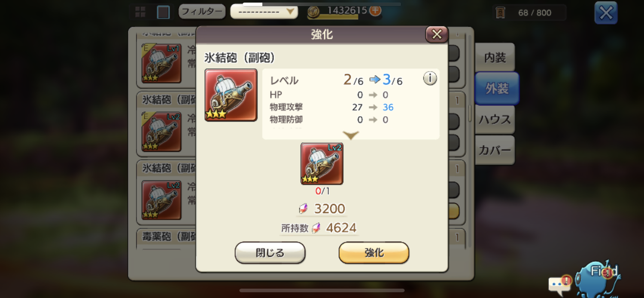644x298 pixels.
Task: Switch to the 内装 tab
Action: [x=495, y=58]
